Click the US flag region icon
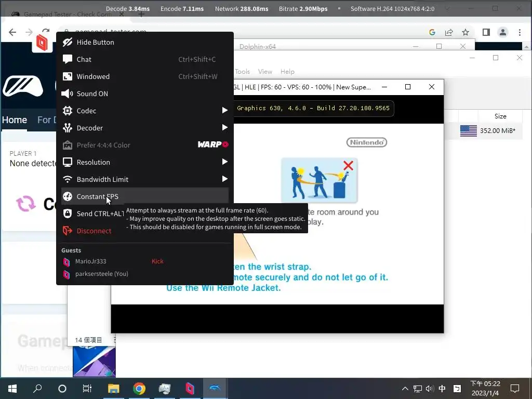Viewport: 532px width, 399px height. [469, 131]
